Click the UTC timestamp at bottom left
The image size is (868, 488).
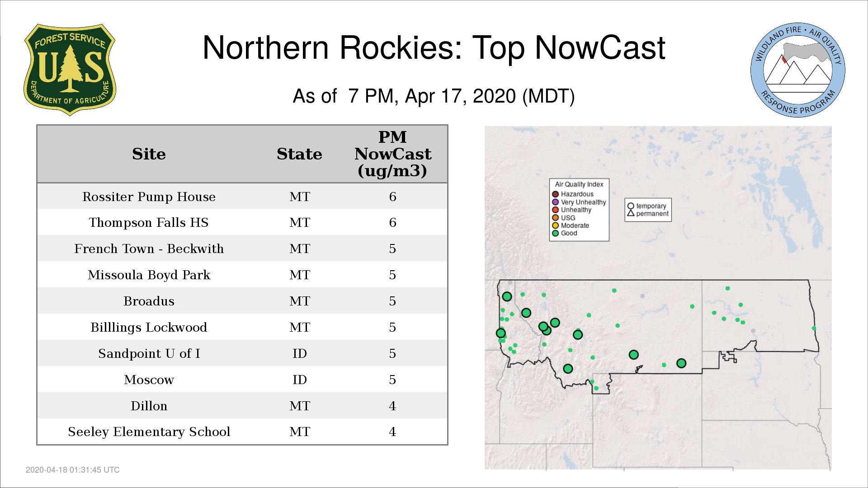73,470
